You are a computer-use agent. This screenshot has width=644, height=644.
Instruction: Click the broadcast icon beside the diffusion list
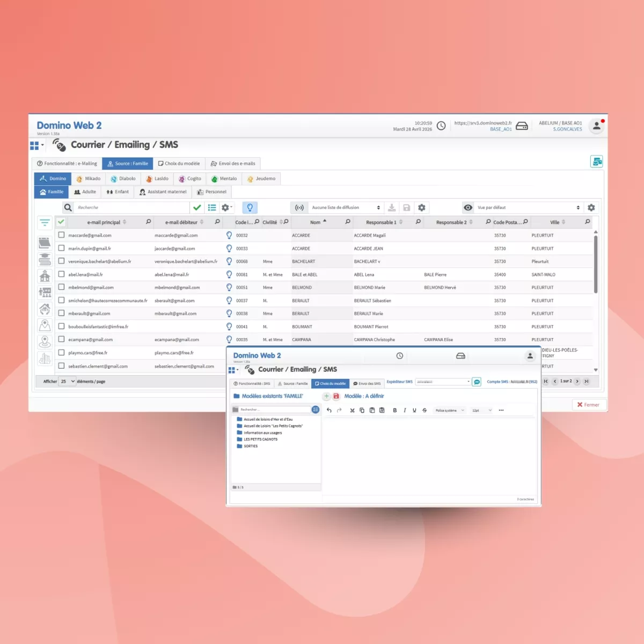[x=299, y=208]
